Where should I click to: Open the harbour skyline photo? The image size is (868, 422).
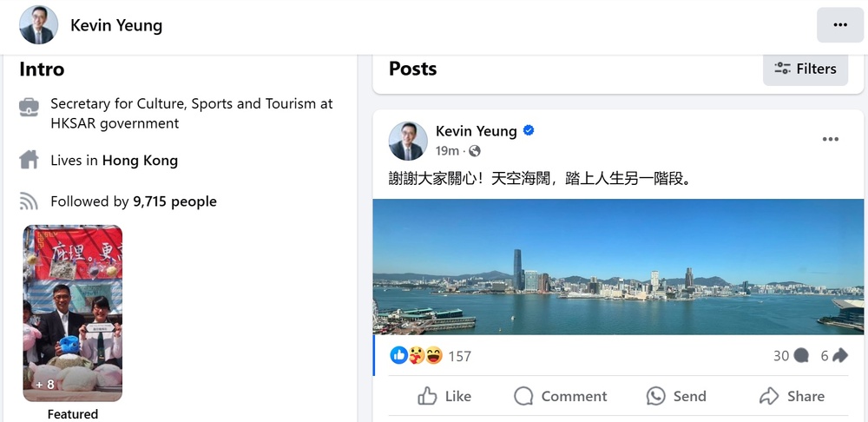point(618,267)
